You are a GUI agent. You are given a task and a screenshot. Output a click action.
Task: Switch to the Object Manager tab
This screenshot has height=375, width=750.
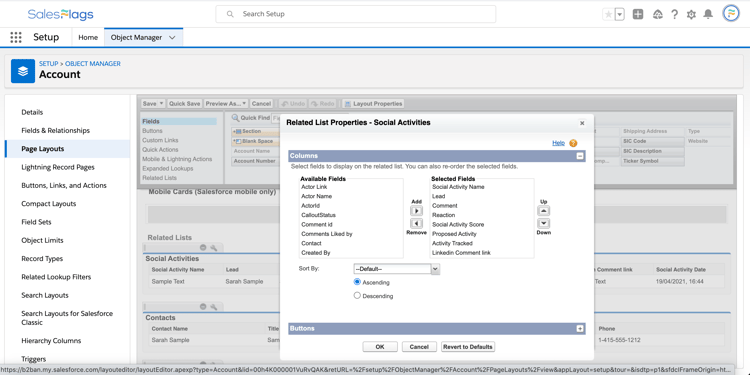(x=136, y=37)
